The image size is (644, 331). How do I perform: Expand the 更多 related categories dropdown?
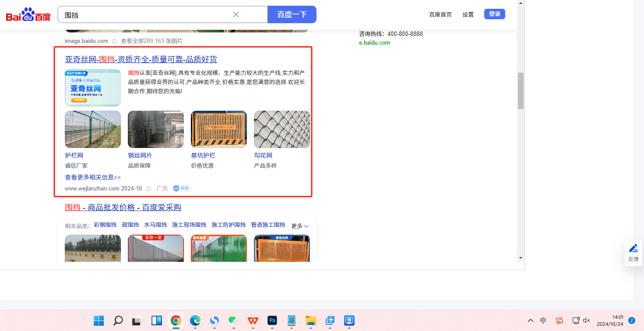(x=300, y=226)
